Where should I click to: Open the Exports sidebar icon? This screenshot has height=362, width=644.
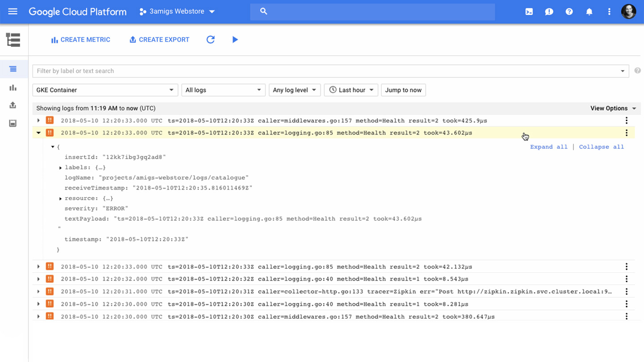point(13,105)
